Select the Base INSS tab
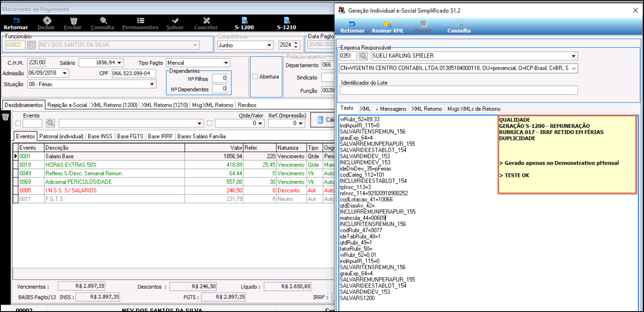The image size is (644, 312). [100, 136]
